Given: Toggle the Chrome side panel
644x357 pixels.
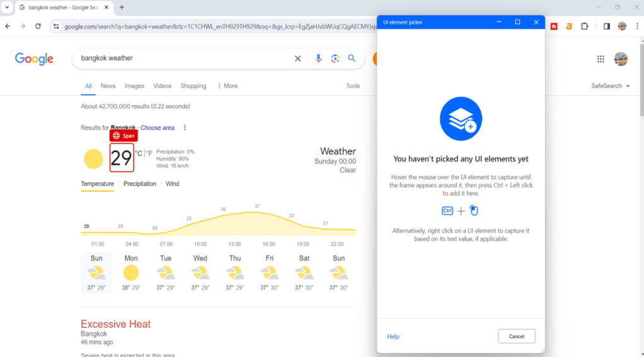Looking at the screenshot, I should [606, 26].
